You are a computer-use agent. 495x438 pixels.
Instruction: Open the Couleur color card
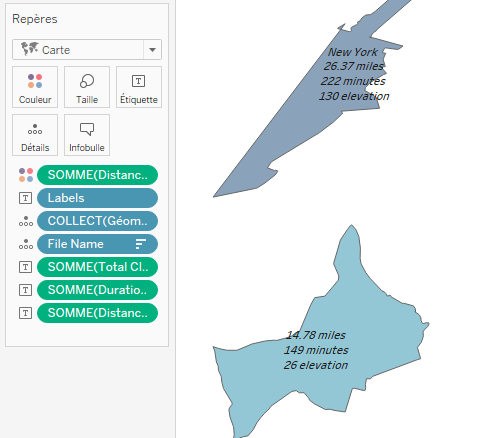[35, 87]
